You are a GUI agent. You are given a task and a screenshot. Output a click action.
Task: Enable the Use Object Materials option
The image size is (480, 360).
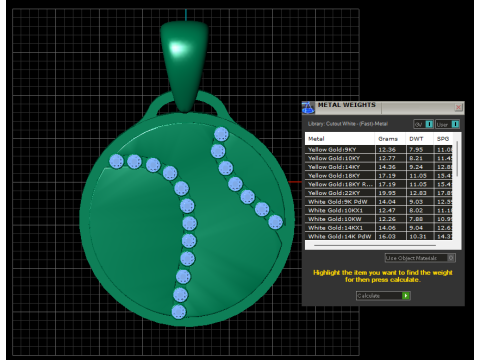(420, 258)
